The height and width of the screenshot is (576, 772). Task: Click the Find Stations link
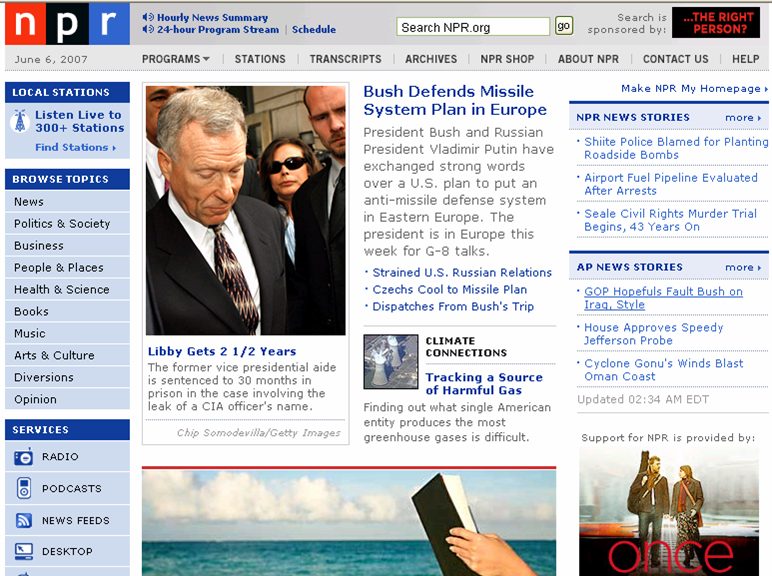(x=75, y=147)
